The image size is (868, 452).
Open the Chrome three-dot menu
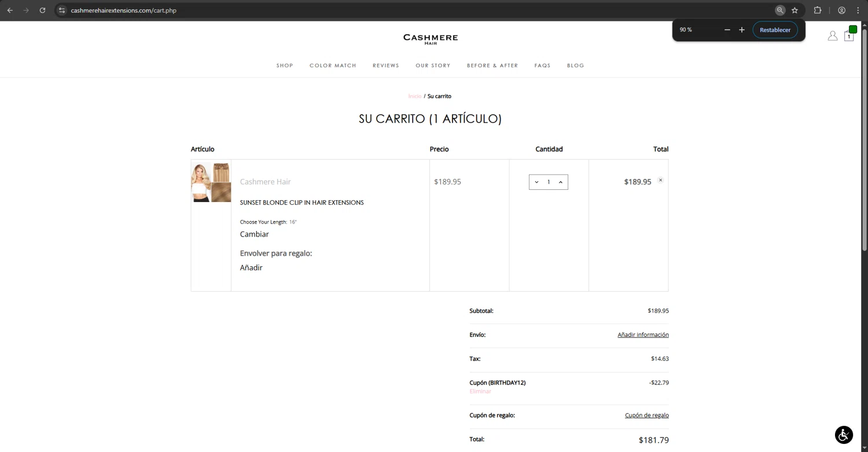tap(858, 10)
